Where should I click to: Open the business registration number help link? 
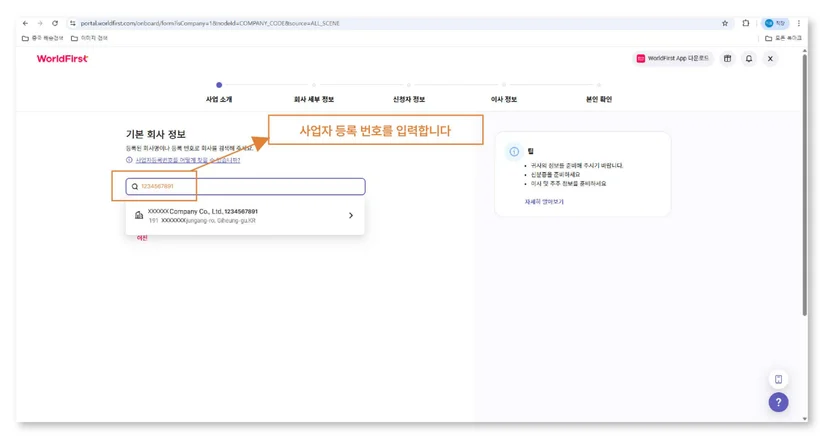(x=188, y=160)
